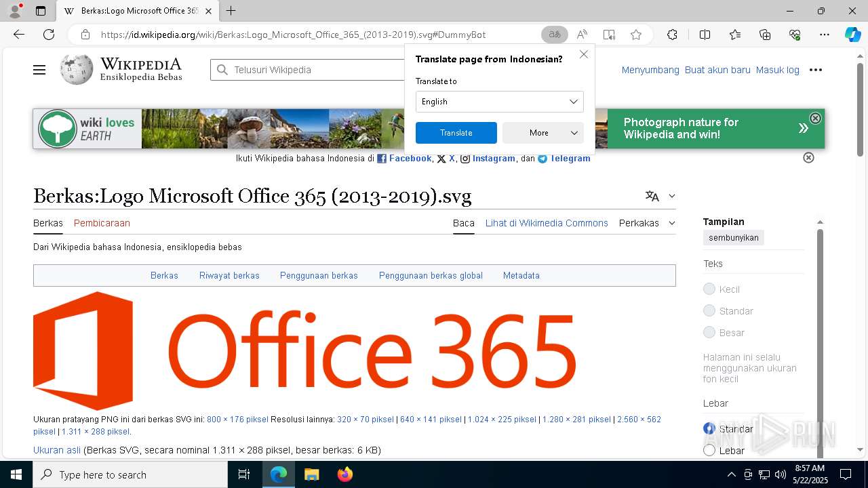Open Task View on taskbar

[244, 474]
